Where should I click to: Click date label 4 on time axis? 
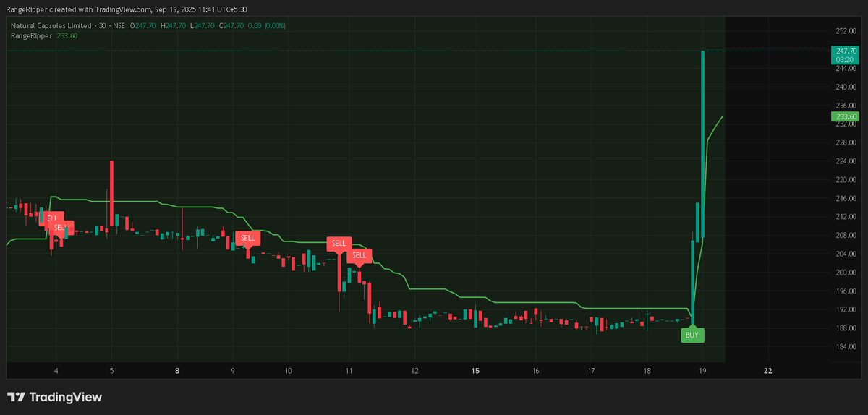[x=56, y=371]
